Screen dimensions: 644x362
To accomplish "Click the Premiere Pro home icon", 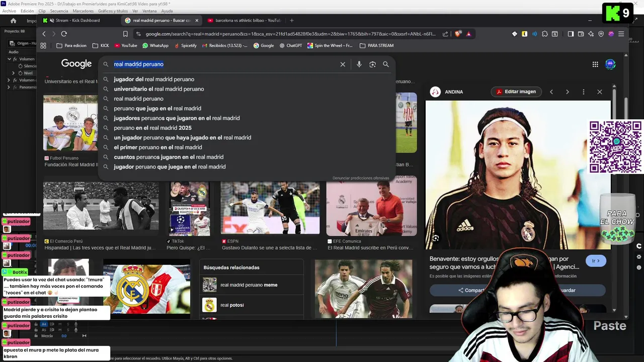I will [x=13, y=21].
